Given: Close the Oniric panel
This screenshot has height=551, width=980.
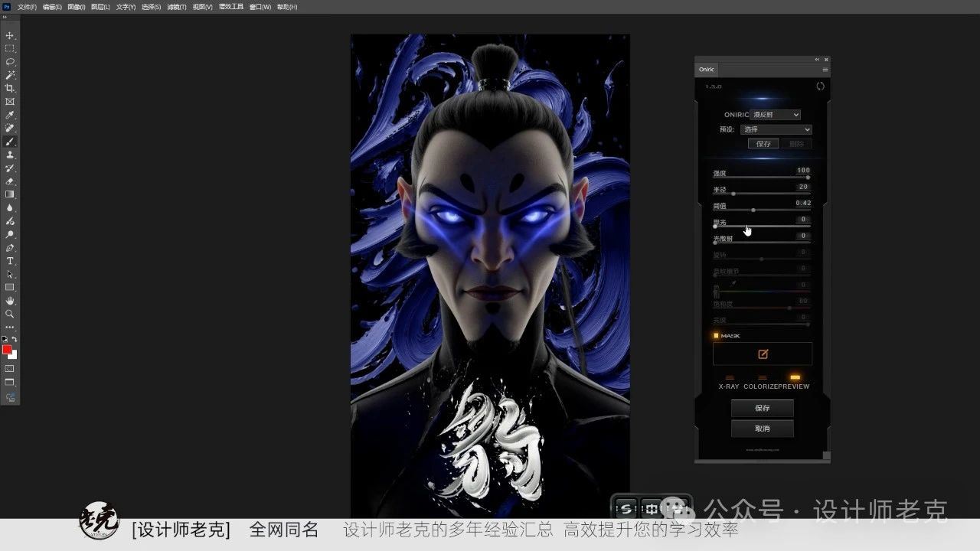Looking at the screenshot, I should point(826,60).
